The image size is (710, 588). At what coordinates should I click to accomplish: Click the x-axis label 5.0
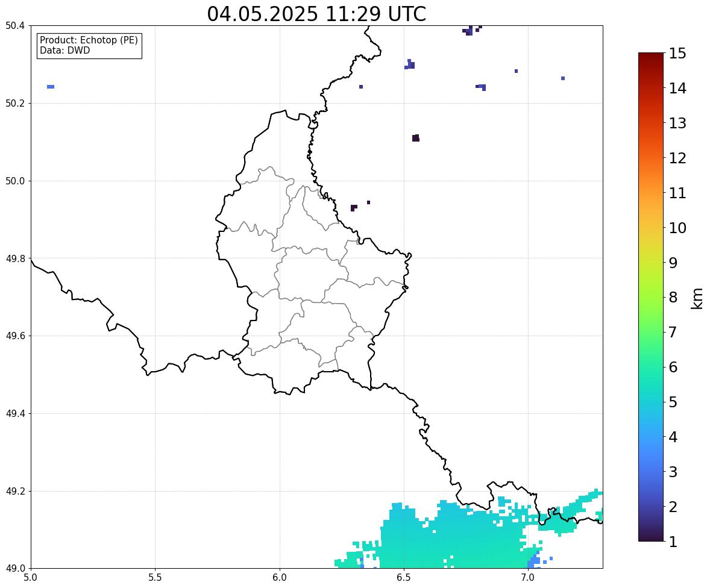click(x=31, y=578)
